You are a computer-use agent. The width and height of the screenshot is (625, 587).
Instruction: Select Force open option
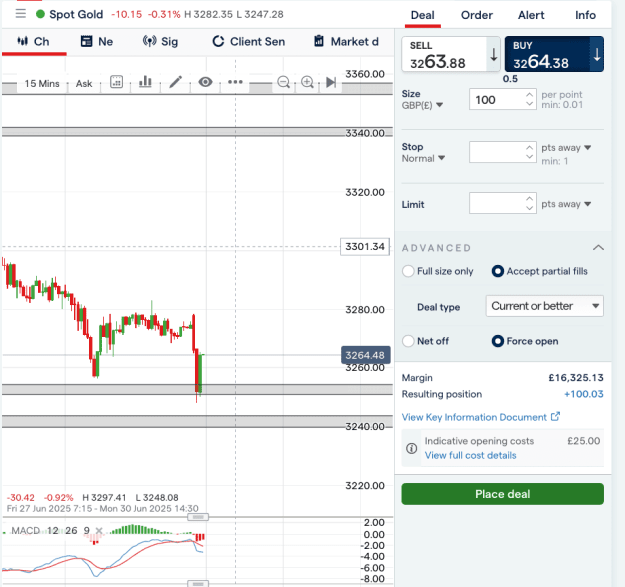pyautogui.click(x=497, y=341)
